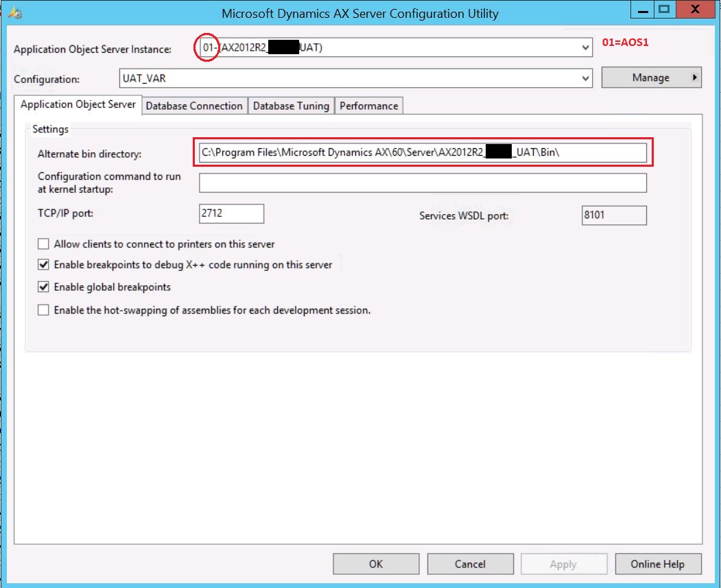Click the Apply button
The image size is (721, 588).
point(564,563)
